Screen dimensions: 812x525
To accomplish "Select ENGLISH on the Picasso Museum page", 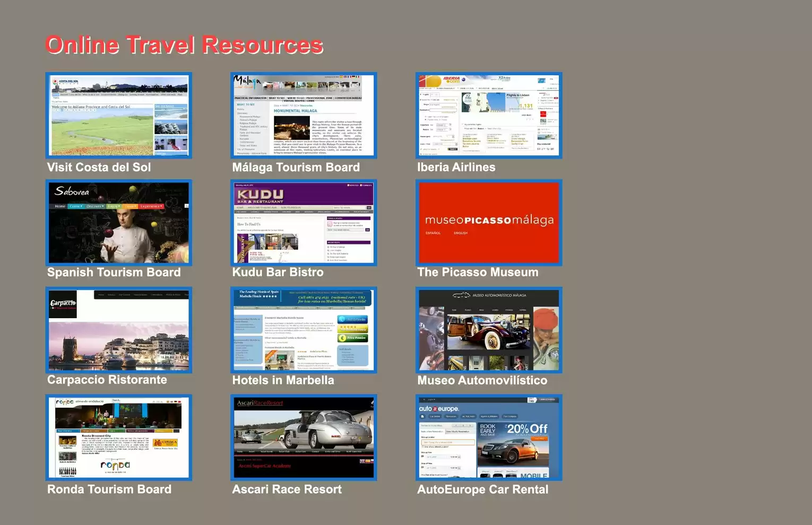I will click(461, 232).
